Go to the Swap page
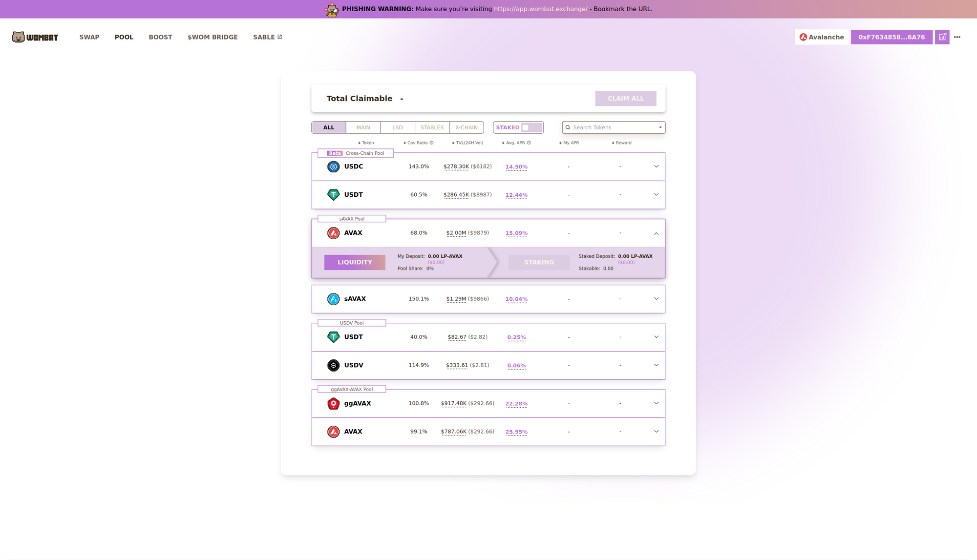The image size is (977, 560). click(89, 37)
